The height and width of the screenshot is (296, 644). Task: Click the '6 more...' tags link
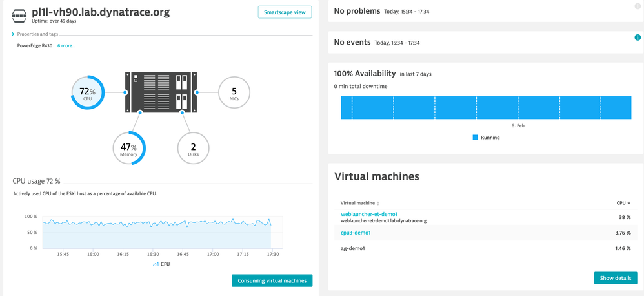[x=66, y=46]
